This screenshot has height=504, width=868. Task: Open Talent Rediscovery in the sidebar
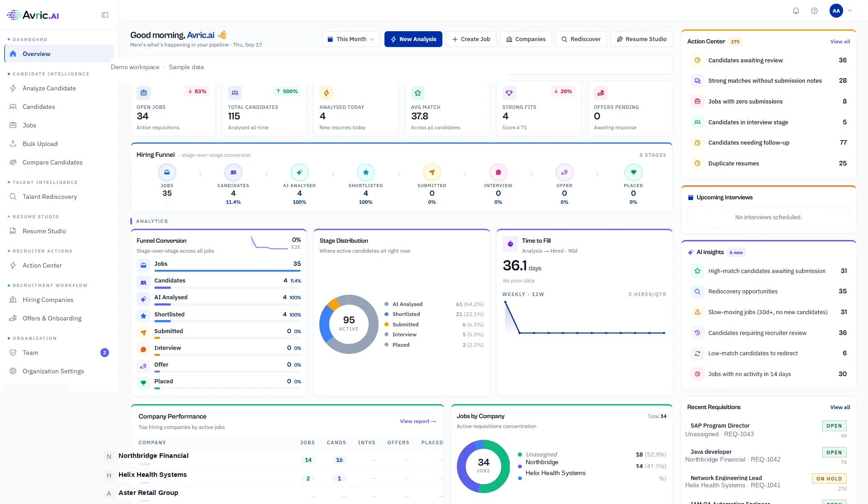tap(59, 197)
